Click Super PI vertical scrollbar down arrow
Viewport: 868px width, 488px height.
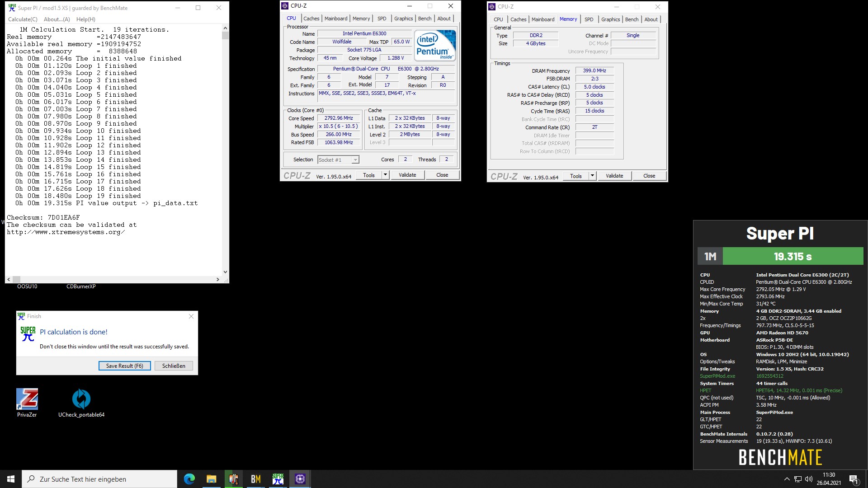[x=225, y=272]
